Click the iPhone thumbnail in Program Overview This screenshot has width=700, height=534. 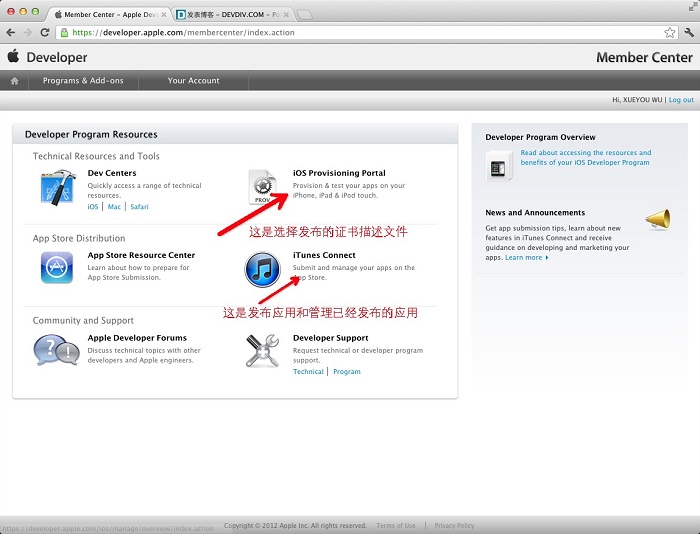tap(499, 166)
